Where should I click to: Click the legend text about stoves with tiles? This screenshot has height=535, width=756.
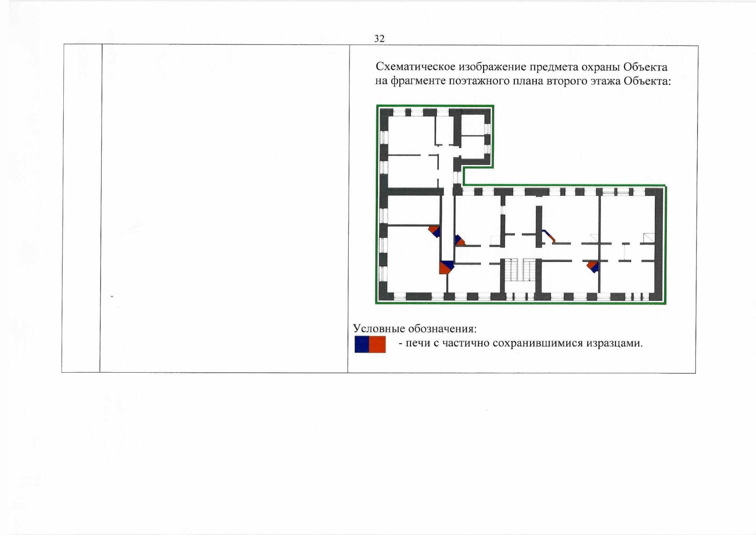(521, 343)
